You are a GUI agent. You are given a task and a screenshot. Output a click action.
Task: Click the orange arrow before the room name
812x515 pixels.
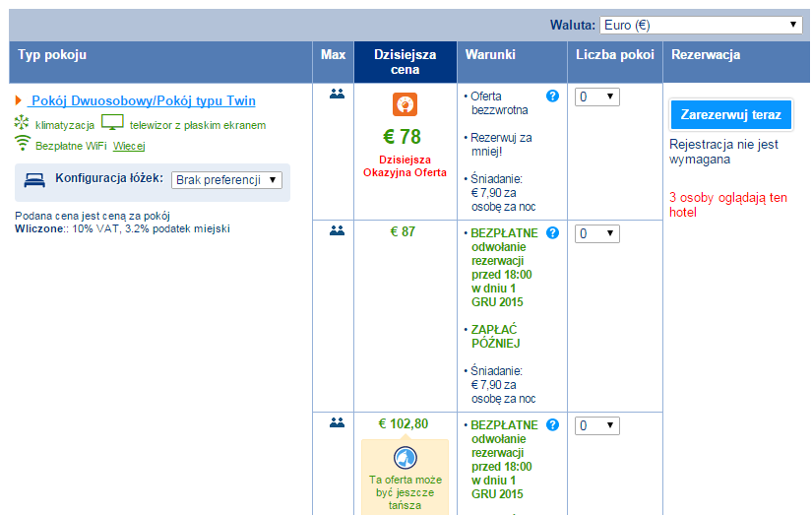(x=19, y=100)
